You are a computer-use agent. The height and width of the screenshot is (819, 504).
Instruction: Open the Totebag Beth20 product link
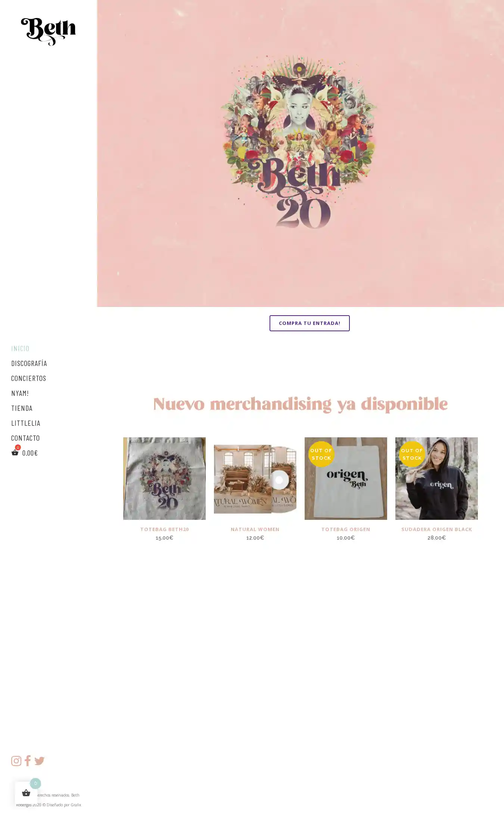[x=164, y=529]
